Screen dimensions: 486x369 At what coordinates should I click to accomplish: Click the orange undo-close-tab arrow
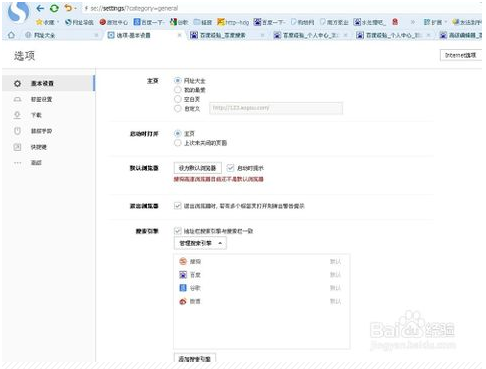click(x=68, y=8)
